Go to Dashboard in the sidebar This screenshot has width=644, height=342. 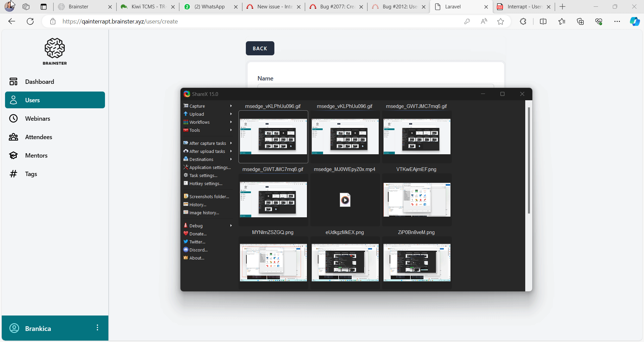[x=39, y=81]
